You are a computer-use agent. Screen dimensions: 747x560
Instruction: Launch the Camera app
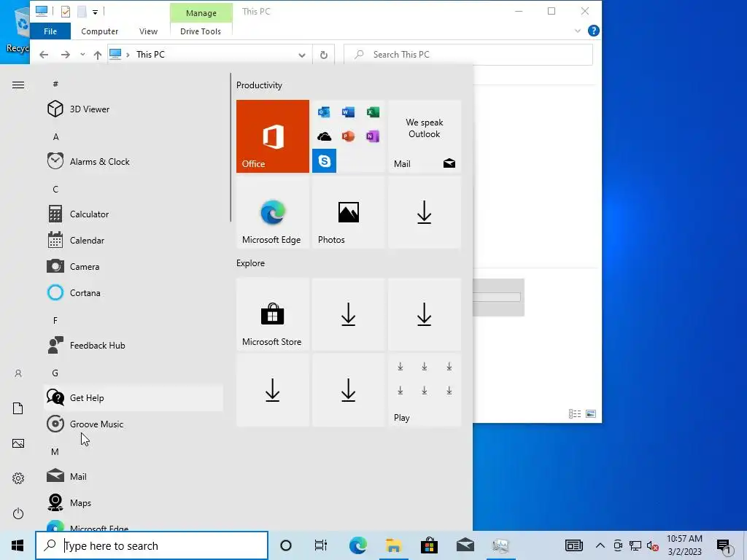(133, 267)
